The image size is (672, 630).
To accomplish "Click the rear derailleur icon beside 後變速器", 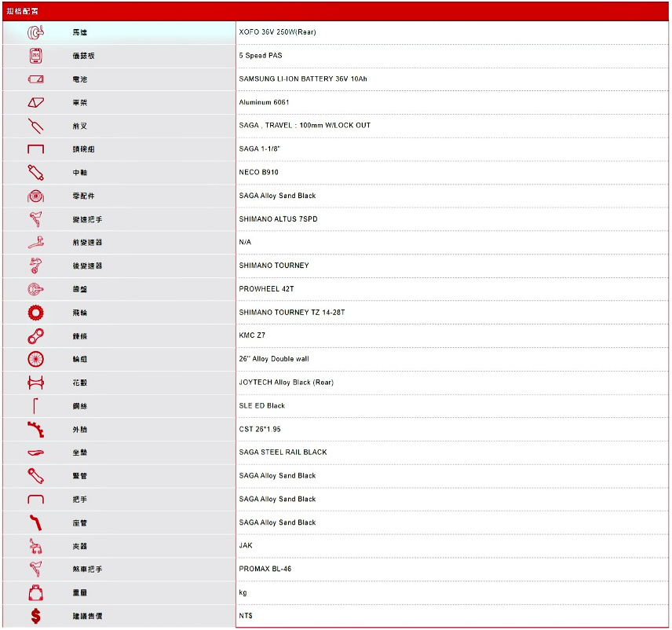I will [x=35, y=266].
